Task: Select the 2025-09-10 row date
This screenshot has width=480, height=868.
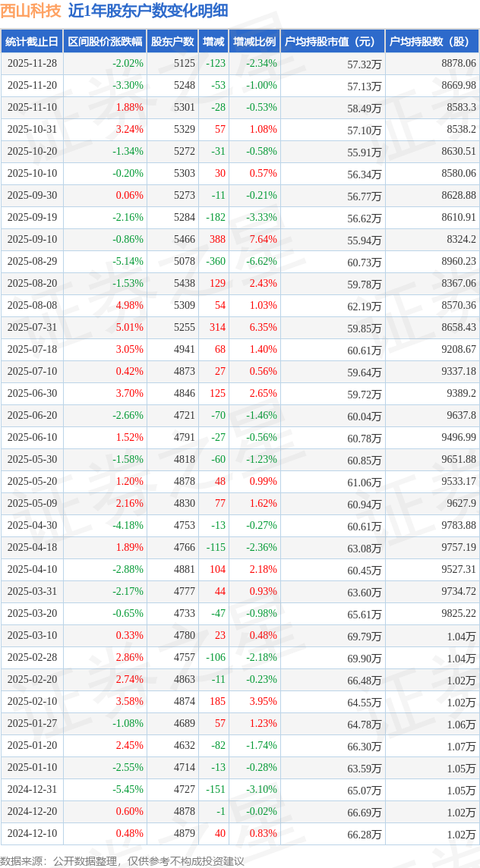Action: tap(32, 240)
